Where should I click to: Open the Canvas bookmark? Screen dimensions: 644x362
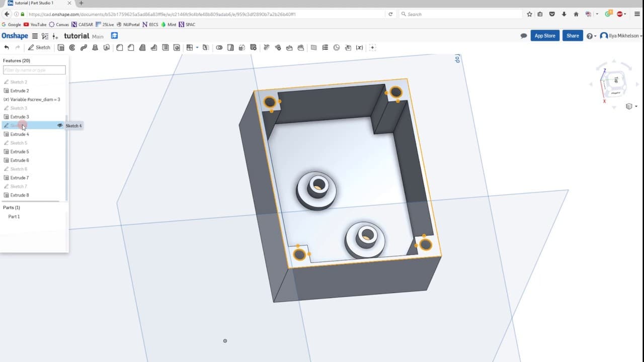[x=59, y=25]
